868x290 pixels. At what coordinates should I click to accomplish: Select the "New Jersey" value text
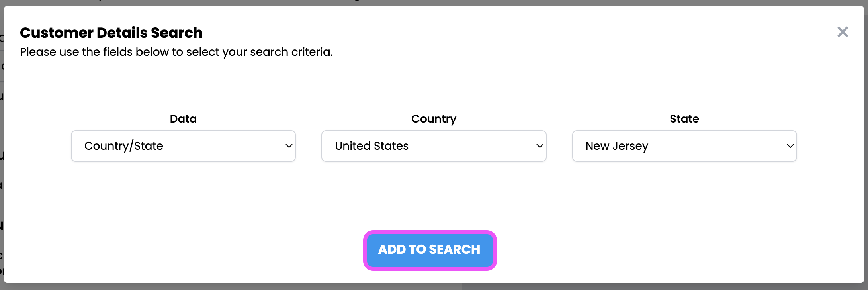pyautogui.click(x=617, y=146)
